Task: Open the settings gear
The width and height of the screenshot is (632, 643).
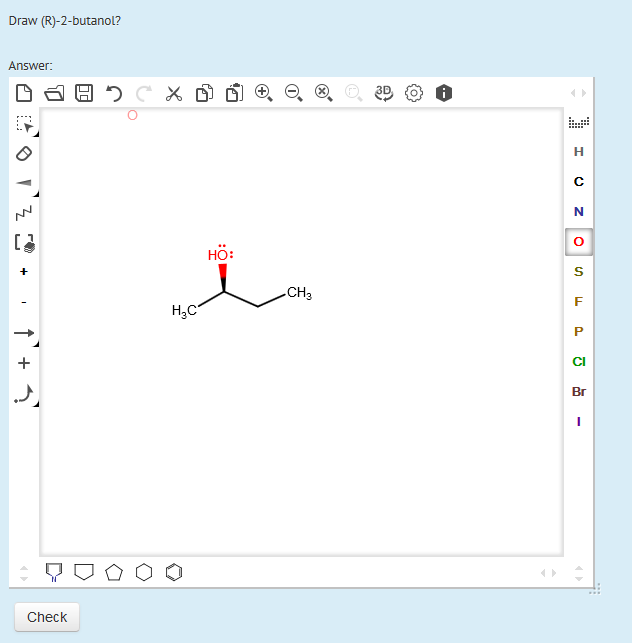Action: [414, 93]
